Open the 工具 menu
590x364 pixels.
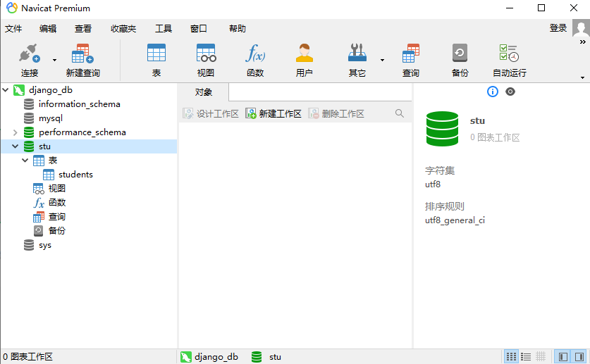164,29
